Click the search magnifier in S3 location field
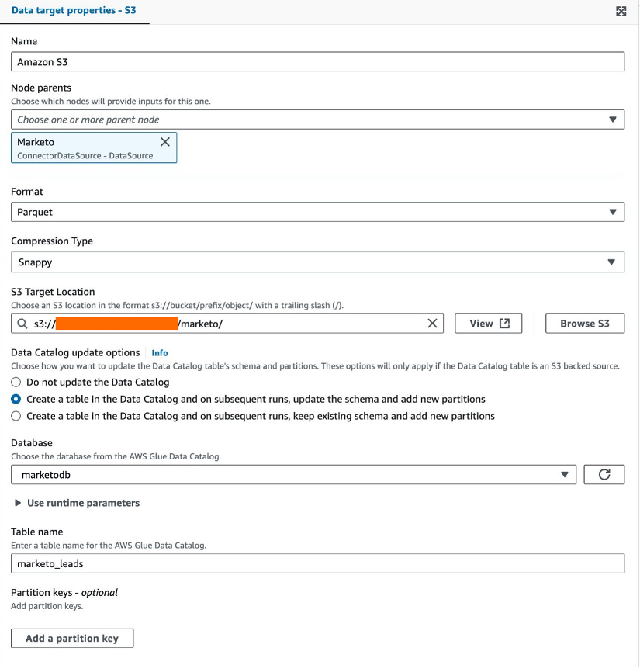This screenshot has width=640, height=672. (22, 324)
